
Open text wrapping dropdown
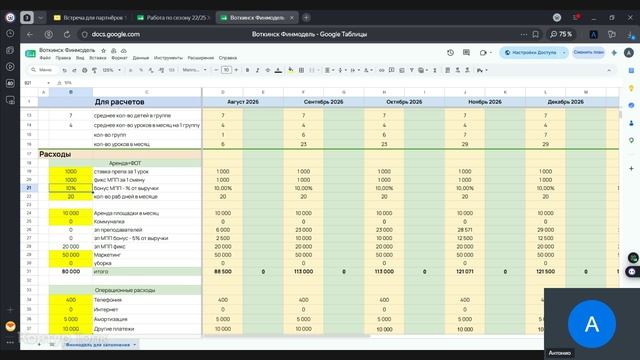355,70
